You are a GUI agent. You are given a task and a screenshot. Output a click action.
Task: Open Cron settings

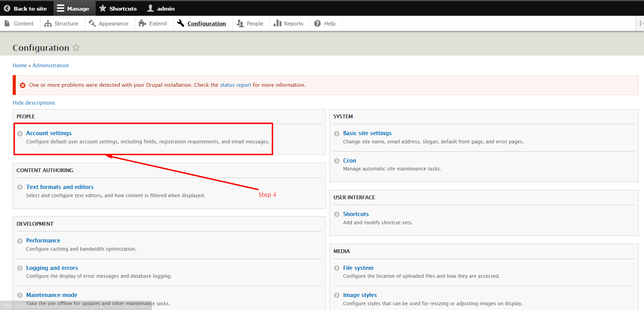[349, 160]
